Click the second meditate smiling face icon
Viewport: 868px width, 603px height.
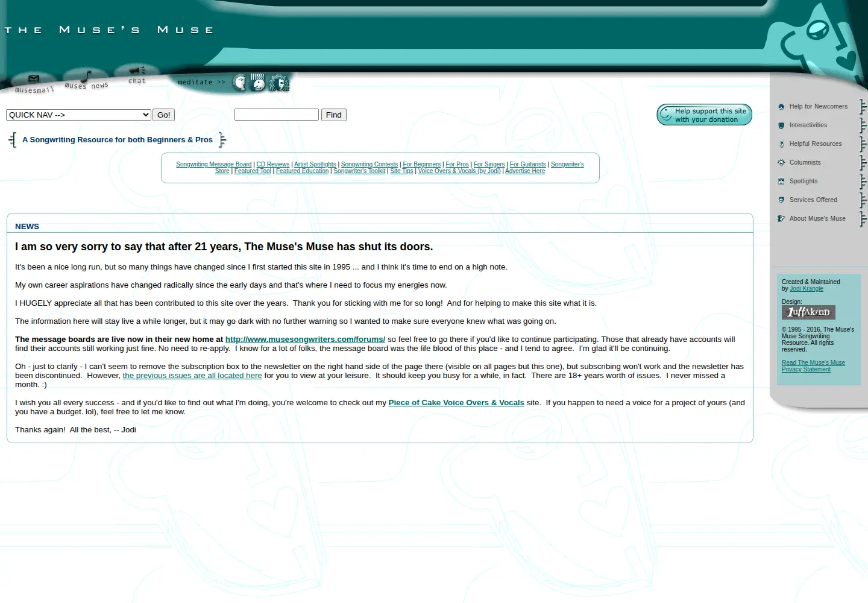pyautogui.click(x=258, y=82)
